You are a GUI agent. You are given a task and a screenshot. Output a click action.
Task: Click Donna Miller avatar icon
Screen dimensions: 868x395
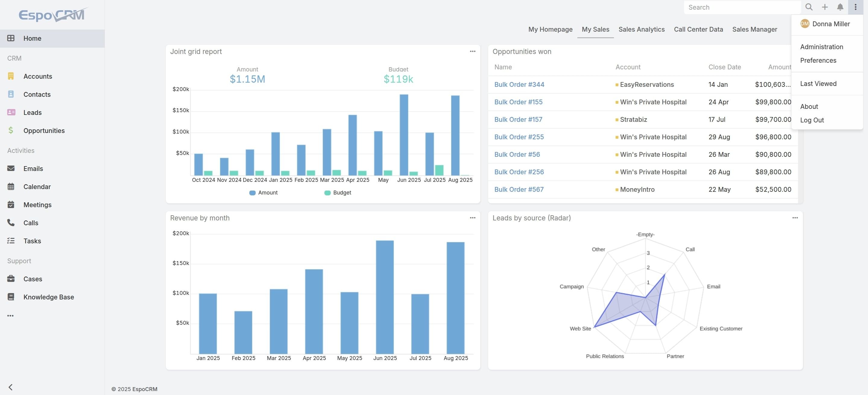pos(805,24)
